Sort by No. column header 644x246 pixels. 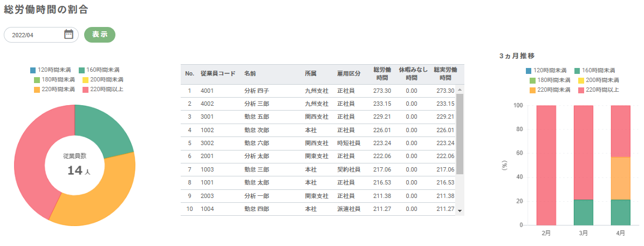189,74
